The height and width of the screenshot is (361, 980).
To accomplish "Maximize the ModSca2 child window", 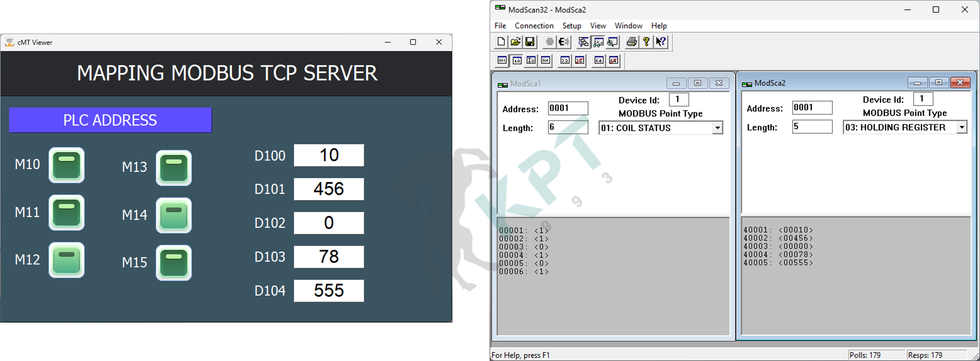I will [x=939, y=82].
